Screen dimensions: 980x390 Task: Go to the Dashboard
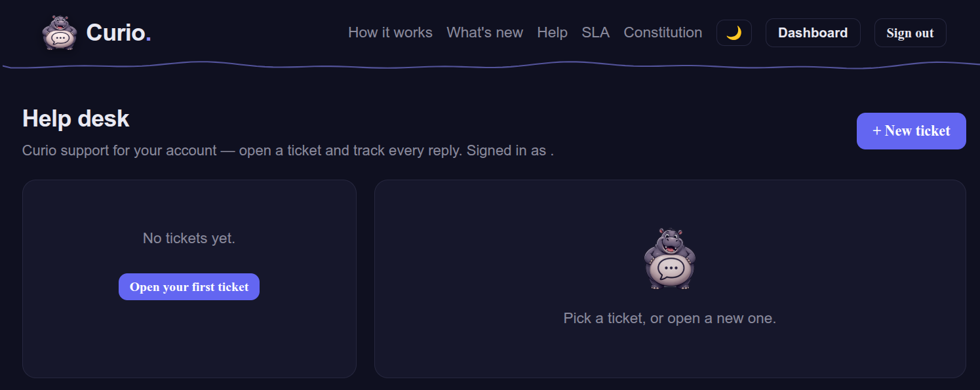click(813, 33)
